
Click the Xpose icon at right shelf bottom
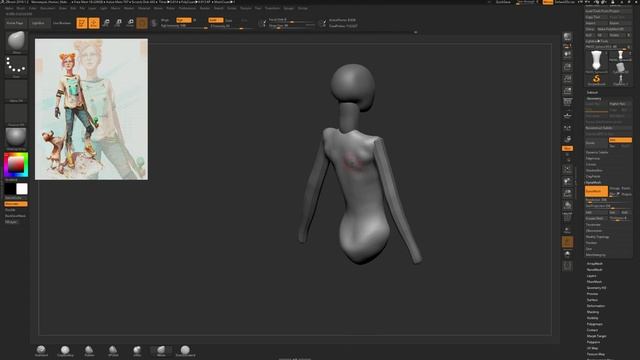coord(567,267)
